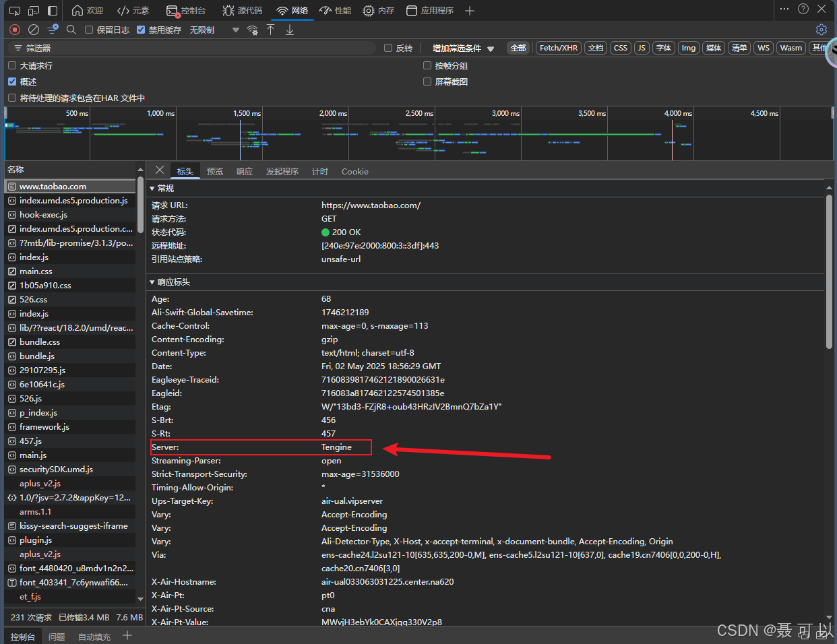Screen dimensions: 837x644
Task: Enable screenshots checkbox
Action: click(427, 82)
